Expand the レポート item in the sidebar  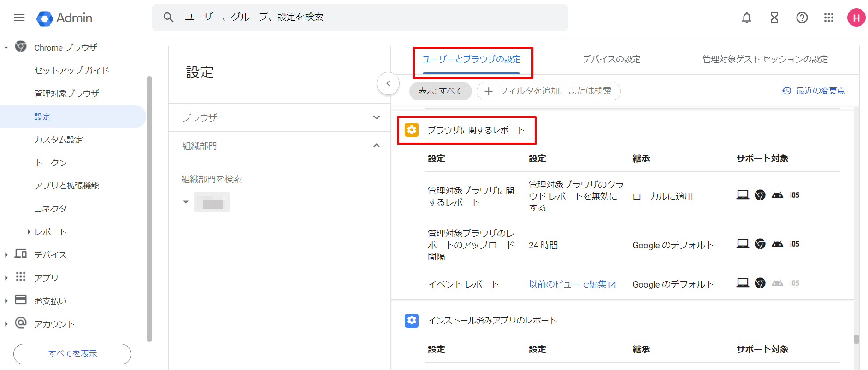[29, 232]
